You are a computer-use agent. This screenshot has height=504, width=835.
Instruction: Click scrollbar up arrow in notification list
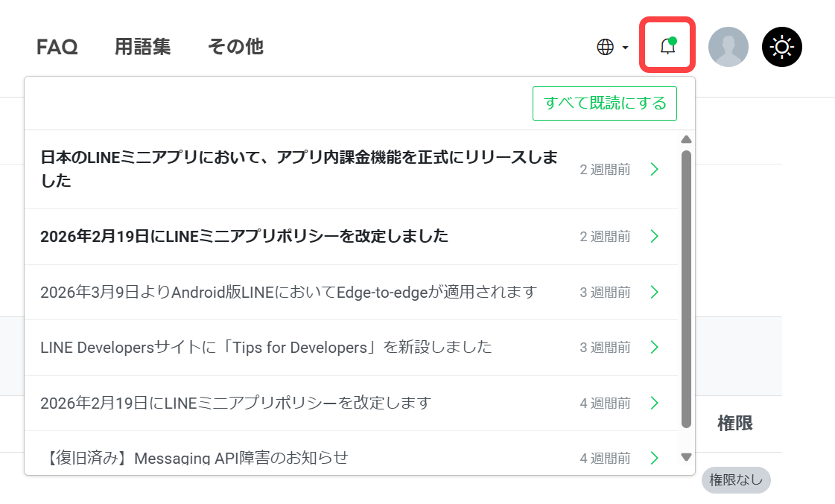coord(686,140)
